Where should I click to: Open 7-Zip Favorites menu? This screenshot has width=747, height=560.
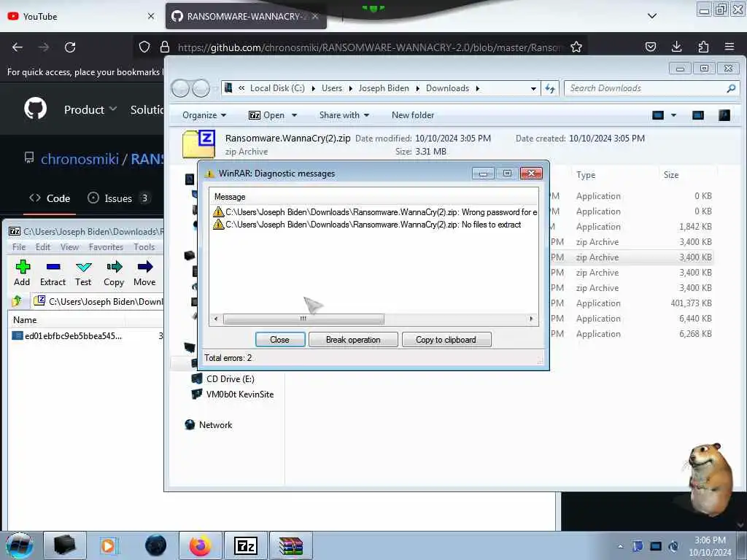click(x=106, y=246)
